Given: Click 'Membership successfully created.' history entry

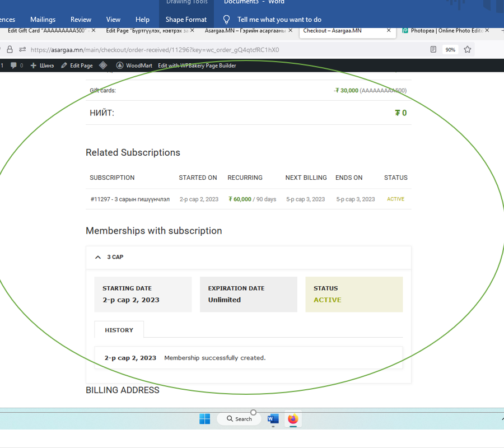Looking at the screenshot, I should click(214, 358).
